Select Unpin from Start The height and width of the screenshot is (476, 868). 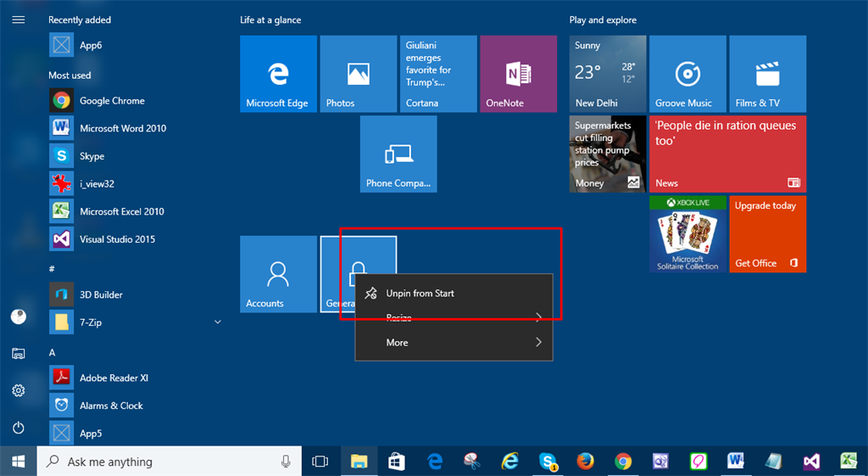[420, 294]
